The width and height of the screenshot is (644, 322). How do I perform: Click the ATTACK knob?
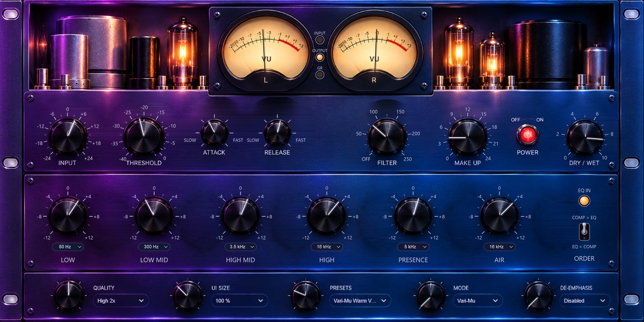click(214, 132)
